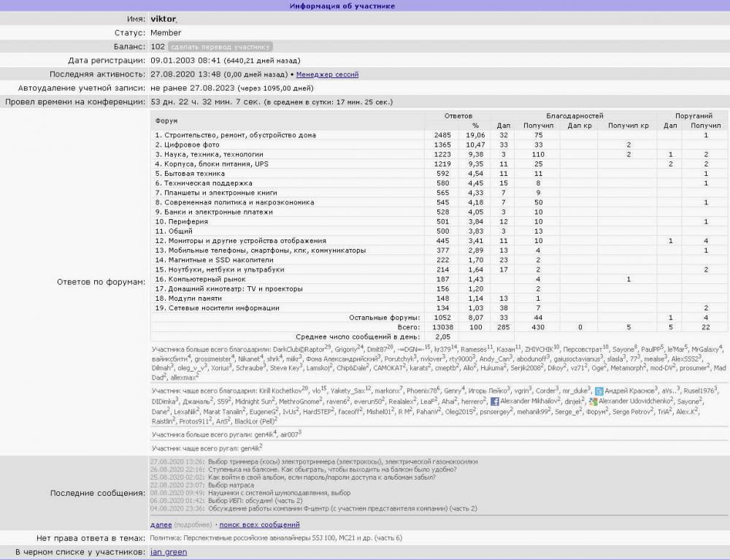Click the Ответов column header
Screen dimensions: 730x560
point(458,116)
